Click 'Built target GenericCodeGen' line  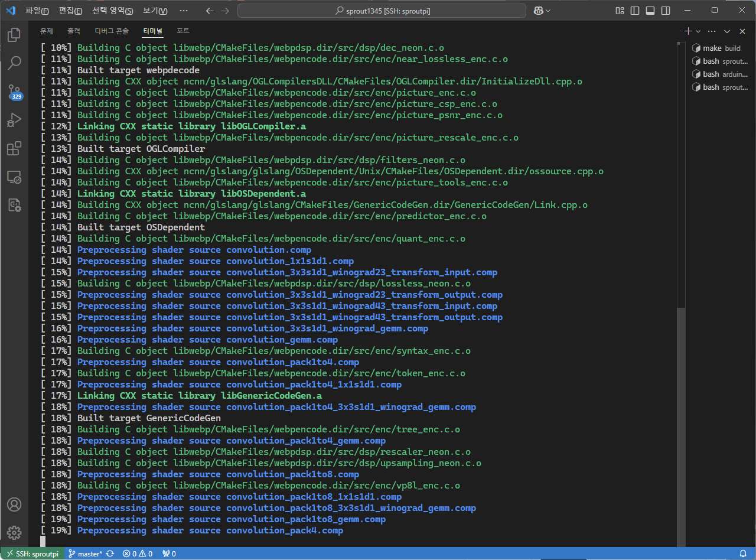(131, 418)
